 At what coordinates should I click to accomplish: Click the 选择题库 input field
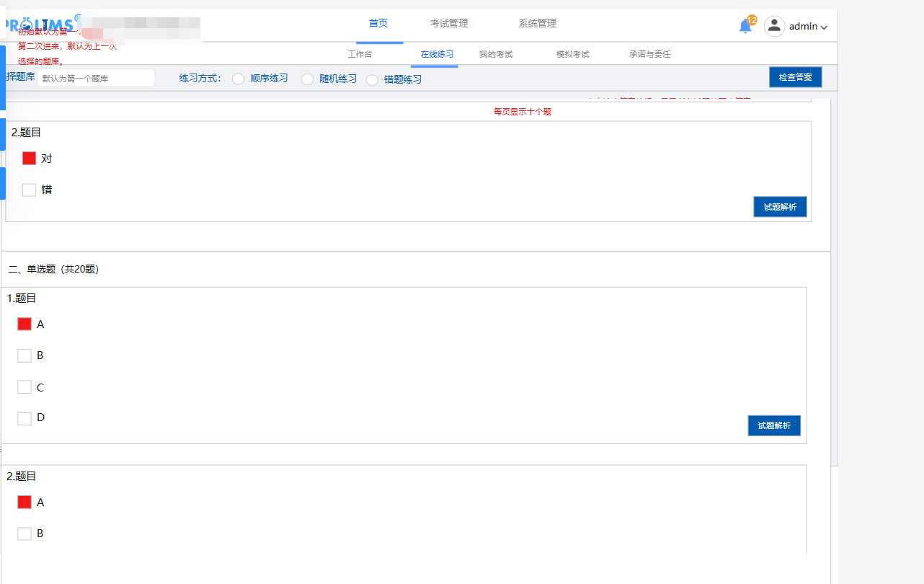tap(96, 78)
